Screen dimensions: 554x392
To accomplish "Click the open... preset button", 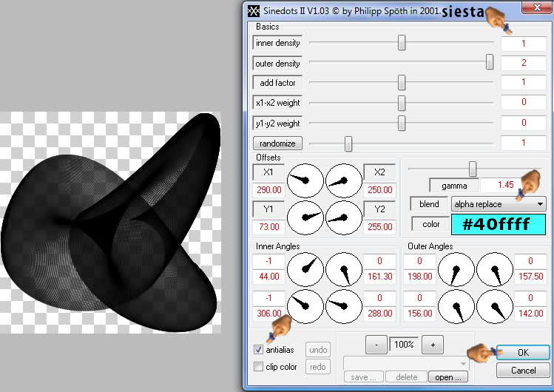I will [x=448, y=377].
